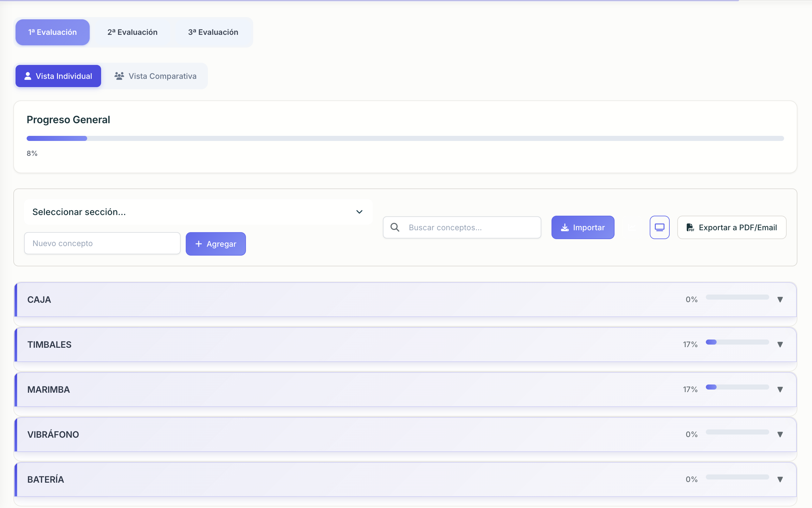Open the presentation display mode icon
This screenshot has width=812, height=508.
(x=659, y=227)
